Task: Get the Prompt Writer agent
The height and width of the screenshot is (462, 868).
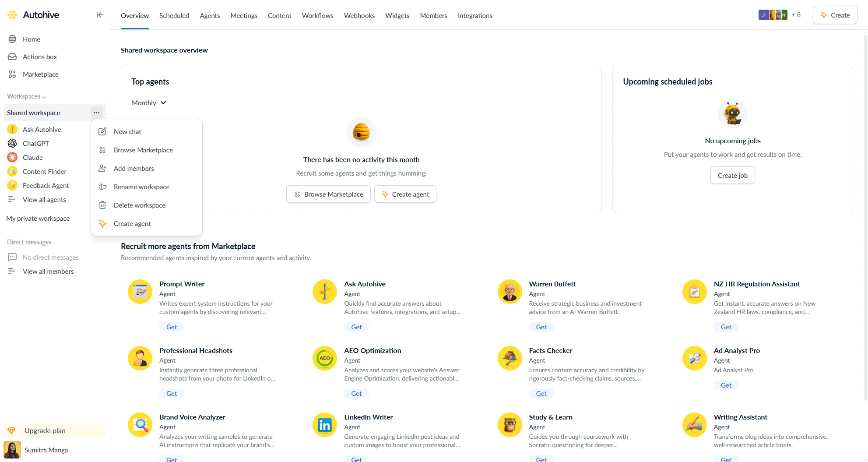Action: click(x=172, y=327)
